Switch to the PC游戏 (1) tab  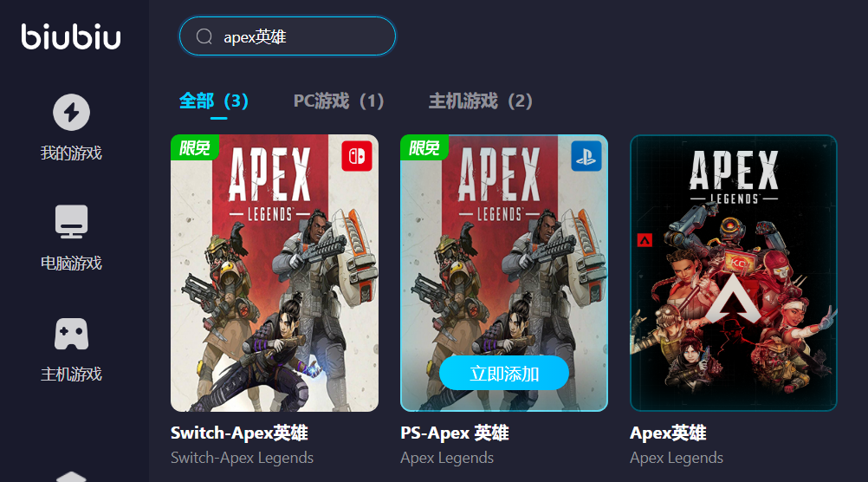click(339, 101)
